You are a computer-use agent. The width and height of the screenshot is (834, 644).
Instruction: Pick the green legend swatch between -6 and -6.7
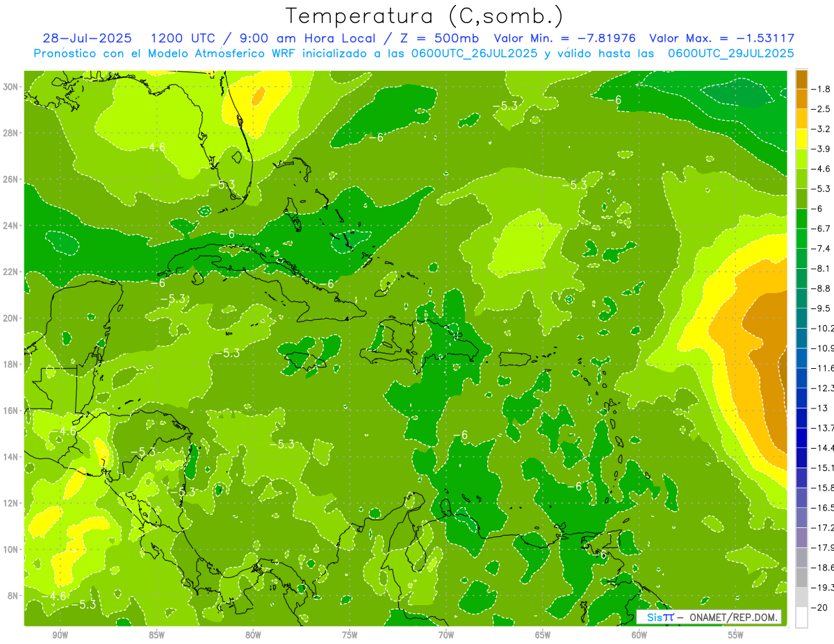(801, 218)
